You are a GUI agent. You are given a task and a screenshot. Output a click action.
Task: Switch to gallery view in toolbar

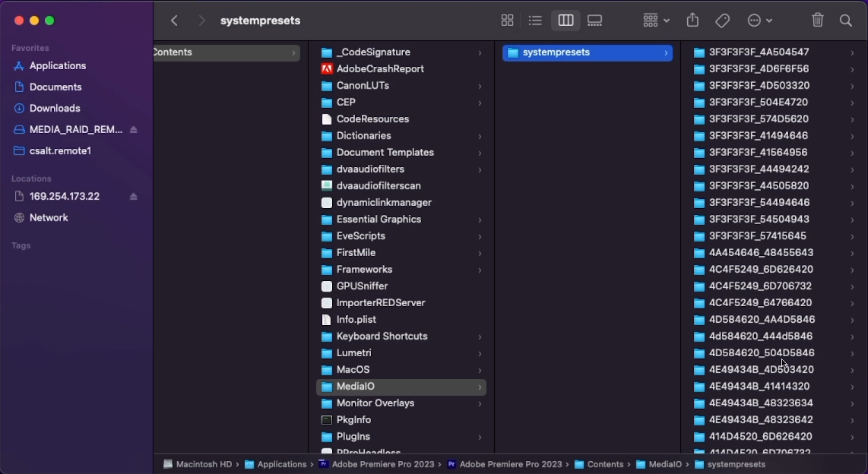point(595,21)
